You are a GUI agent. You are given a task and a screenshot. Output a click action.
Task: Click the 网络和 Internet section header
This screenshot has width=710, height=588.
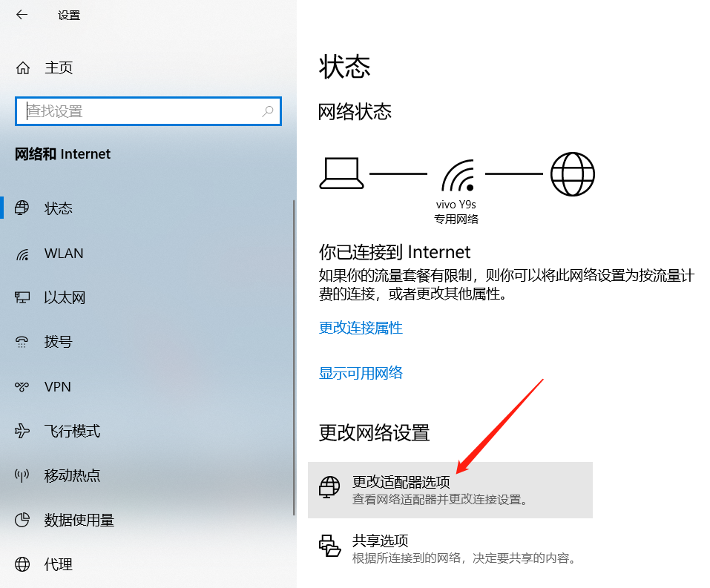click(x=62, y=154)
